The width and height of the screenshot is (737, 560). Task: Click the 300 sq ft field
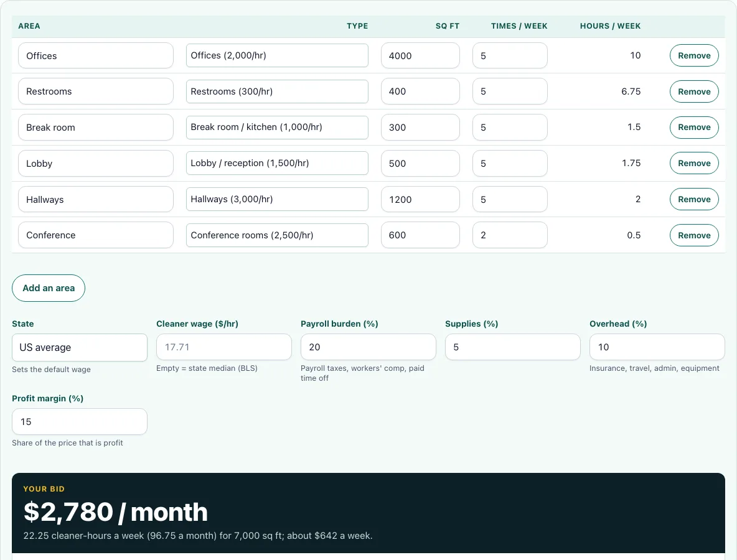tap(420, 128)
